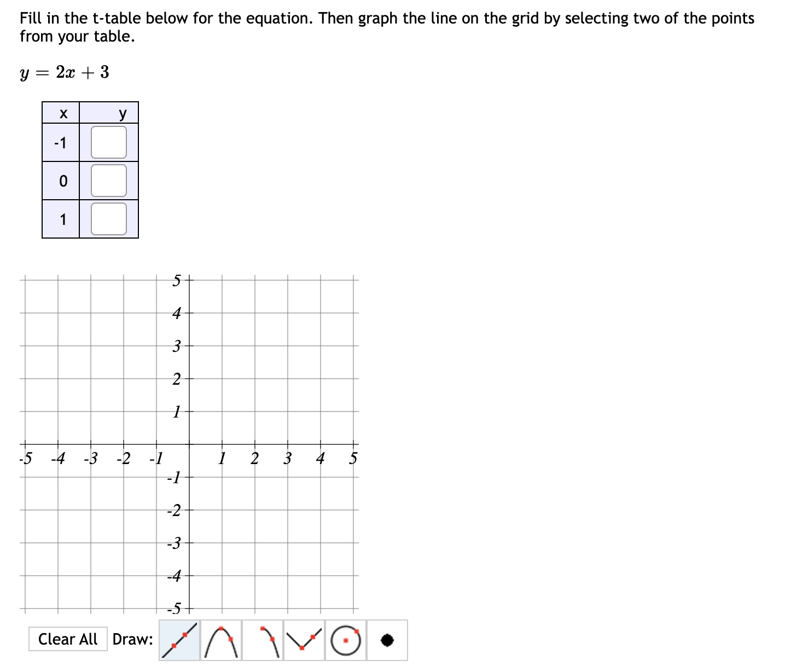This screenshot has width=797, height=672.
Task: Click the Draw label next to tools
Action: tap(131, 639)
